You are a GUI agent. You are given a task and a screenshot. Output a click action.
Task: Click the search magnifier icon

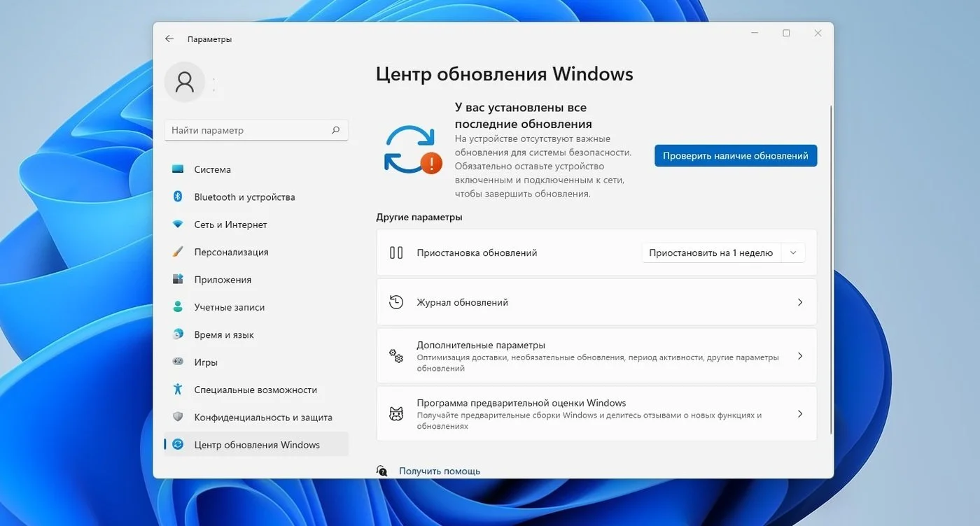click(x=335, y=130)
